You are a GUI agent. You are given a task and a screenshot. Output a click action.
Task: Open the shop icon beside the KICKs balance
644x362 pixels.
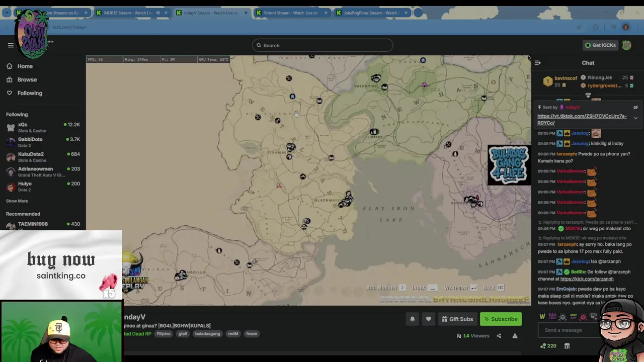coord(567,346)
